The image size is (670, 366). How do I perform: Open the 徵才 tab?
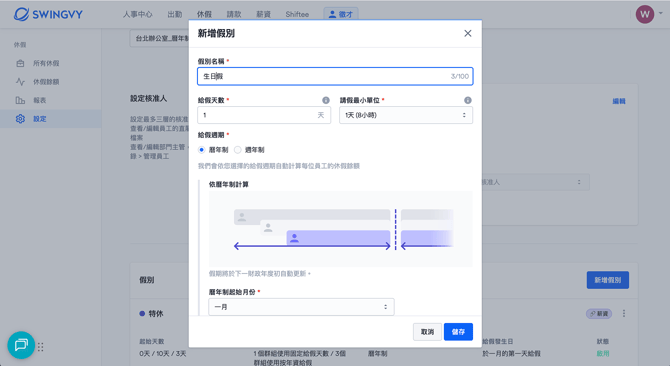[341, 14]
